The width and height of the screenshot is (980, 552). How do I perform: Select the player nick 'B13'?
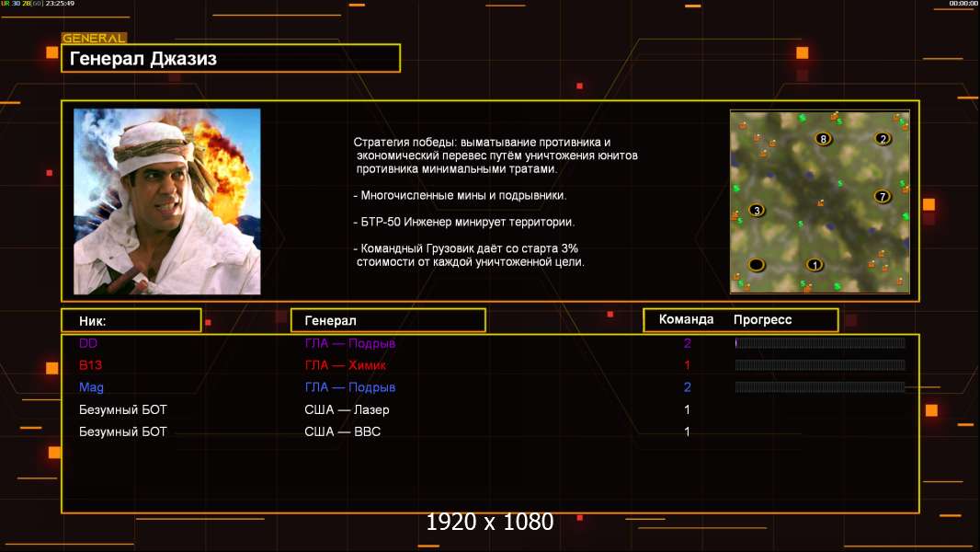(91, 364)
